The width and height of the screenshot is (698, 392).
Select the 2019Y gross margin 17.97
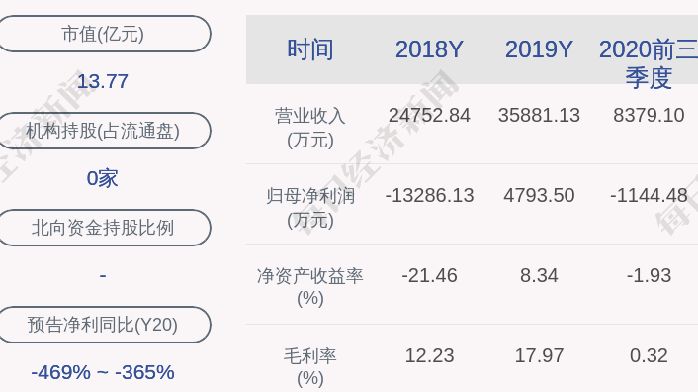click(539, 356)
